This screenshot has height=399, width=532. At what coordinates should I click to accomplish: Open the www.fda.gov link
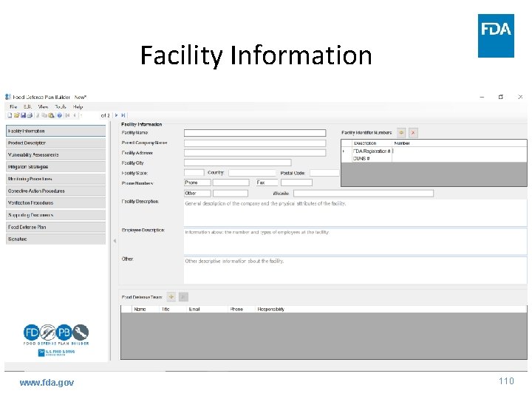[47, 383]
